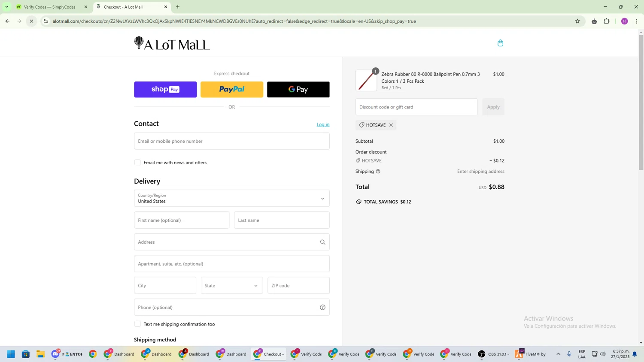Viewport: 644px width, 362px height.
Task: Show hidden system tray icons
Action: pos(558,354)
